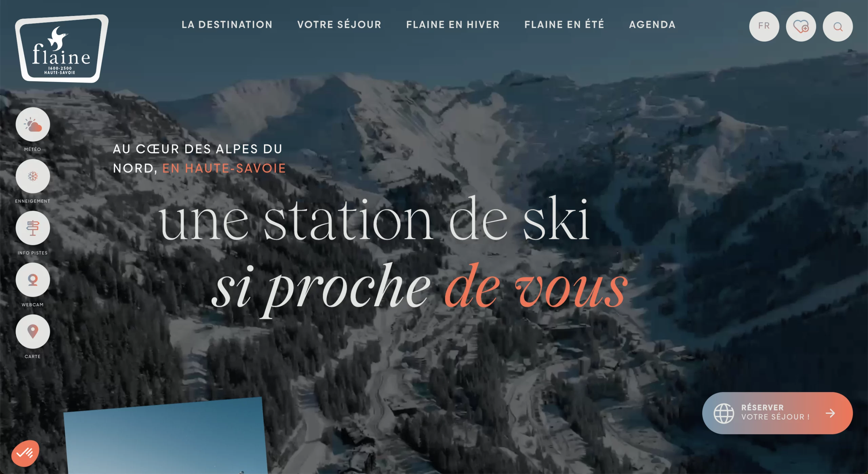Image resolution: width=868 pixels, height=474 pixels.
Task: Open the Info Pistes signpost icon
Action: click(33, 228)
